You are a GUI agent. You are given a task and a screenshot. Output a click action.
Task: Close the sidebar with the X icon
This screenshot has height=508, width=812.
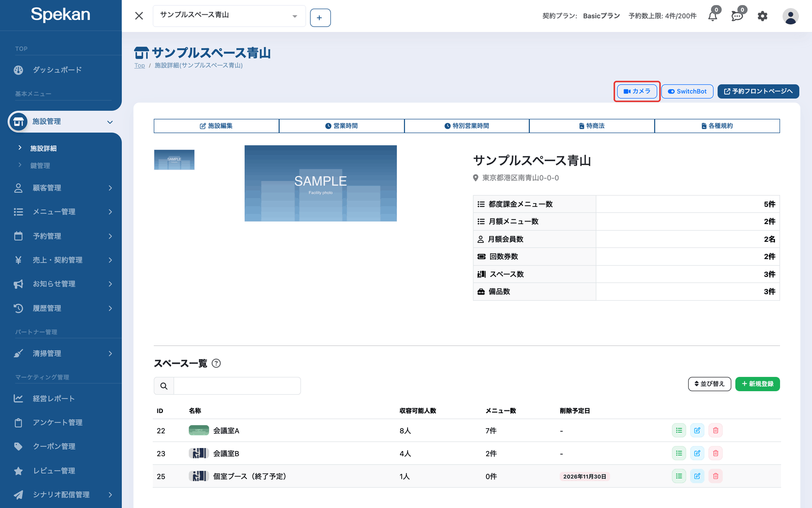click(x=139, y=16)
